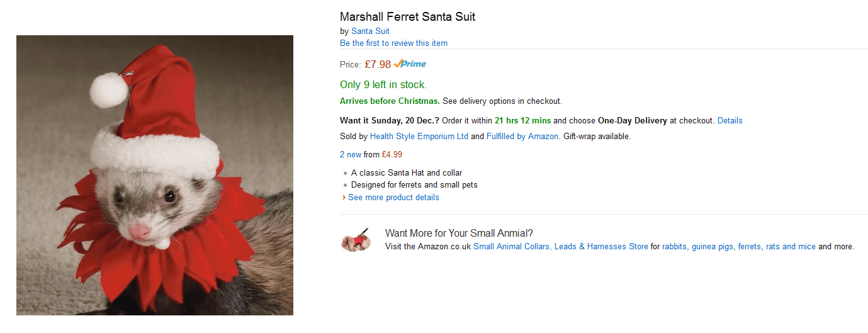The height and width of the screenshot is (333, 868).
Task: Click the Santa Suit brand link
Action: 370,31
